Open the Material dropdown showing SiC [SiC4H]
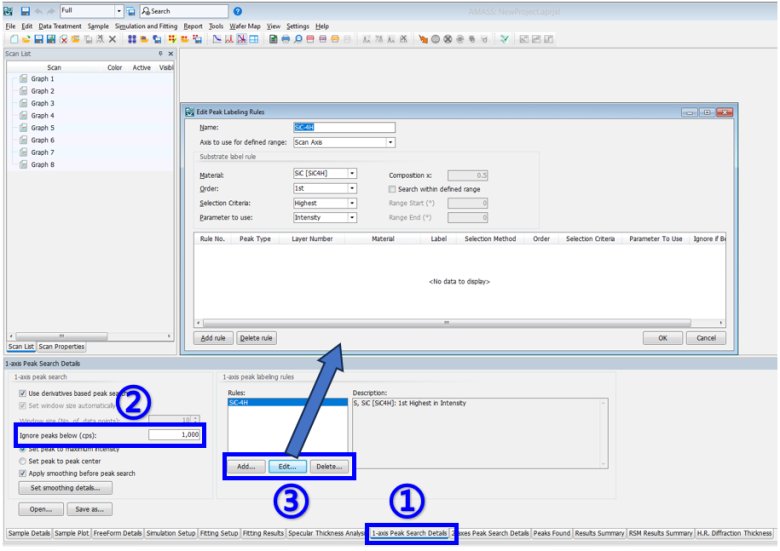Image resolution: width=780 pixels, height=551 pixels. pyautogui.click(x=352, y=174)
